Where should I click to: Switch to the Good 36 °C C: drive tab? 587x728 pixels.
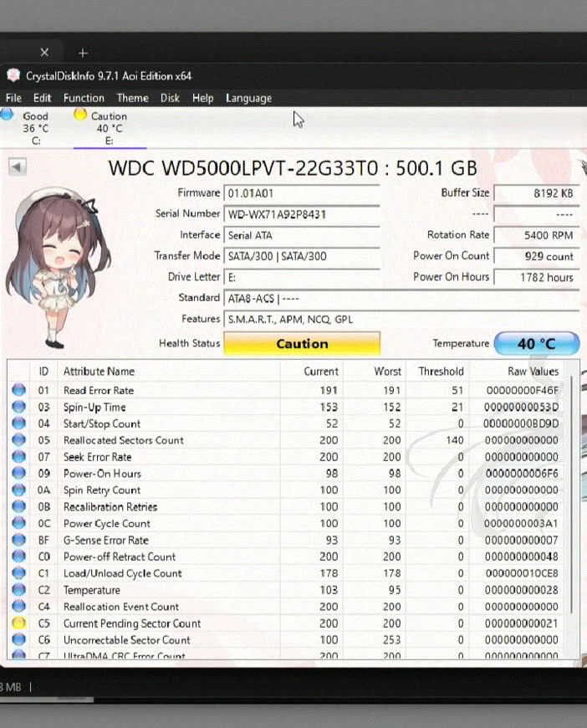(33, 128)
